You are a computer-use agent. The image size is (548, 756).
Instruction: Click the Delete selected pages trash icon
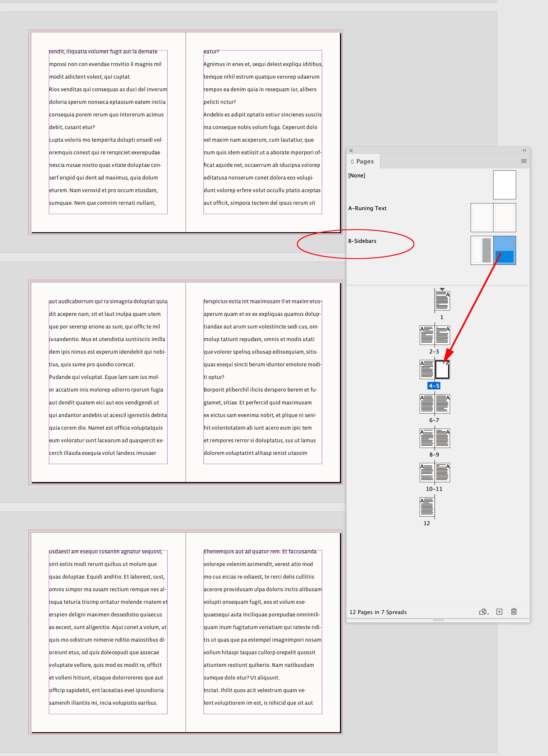click(x=514, y=612)
